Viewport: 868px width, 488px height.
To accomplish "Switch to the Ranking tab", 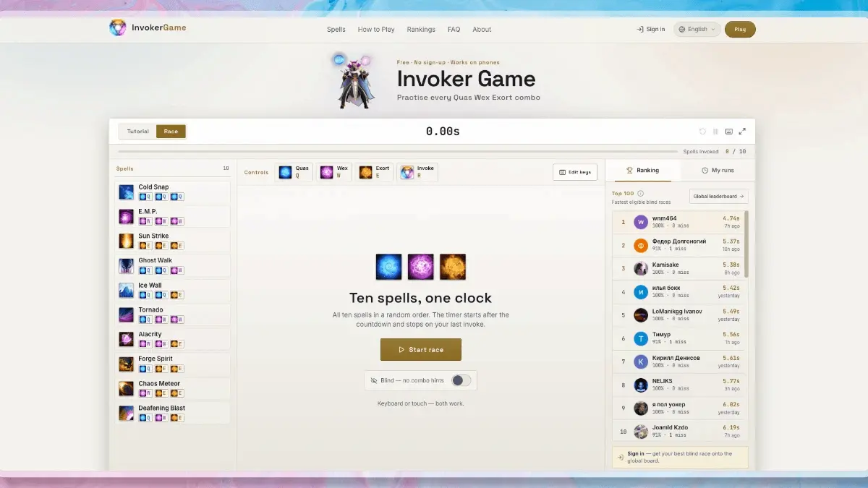I will pyautogui.click(x=642, y=171).
